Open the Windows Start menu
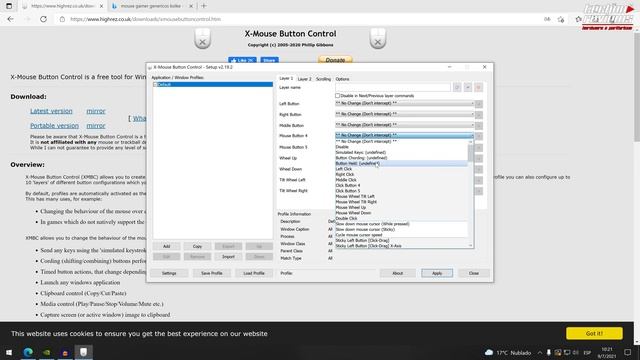The height and width of the screenshot is (360, 640). click(x=9, y=352)
